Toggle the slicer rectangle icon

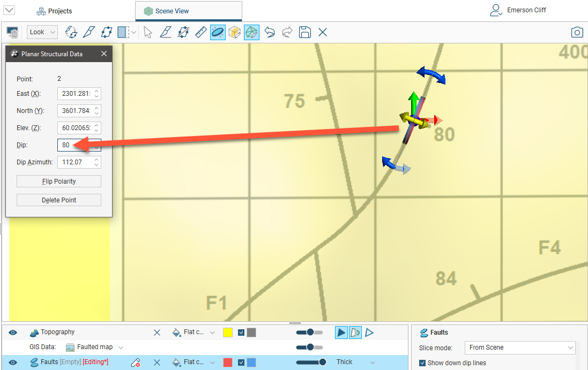click(x=123, y=32)
